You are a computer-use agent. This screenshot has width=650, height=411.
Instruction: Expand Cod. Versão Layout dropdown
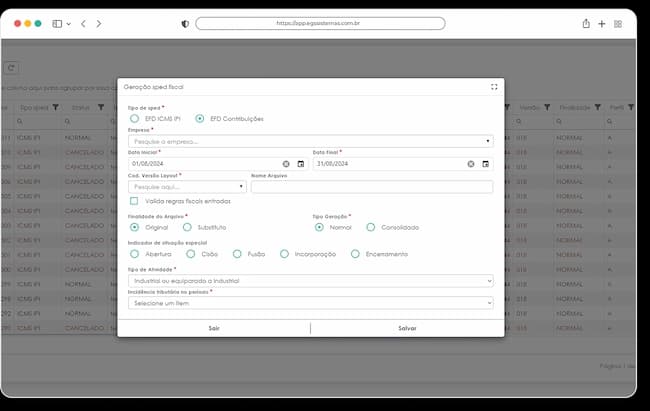[x=187, y=187]
